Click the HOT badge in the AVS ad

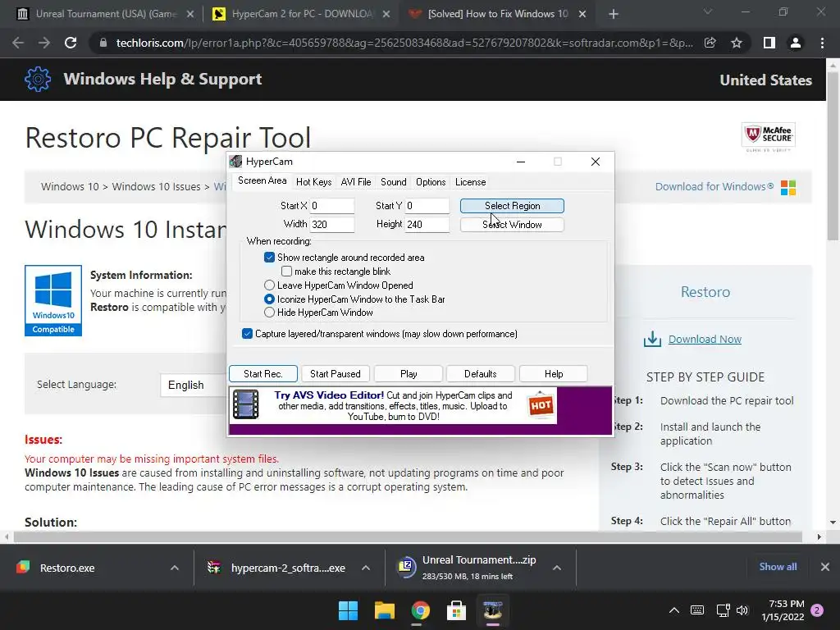(x=540, y=405)
